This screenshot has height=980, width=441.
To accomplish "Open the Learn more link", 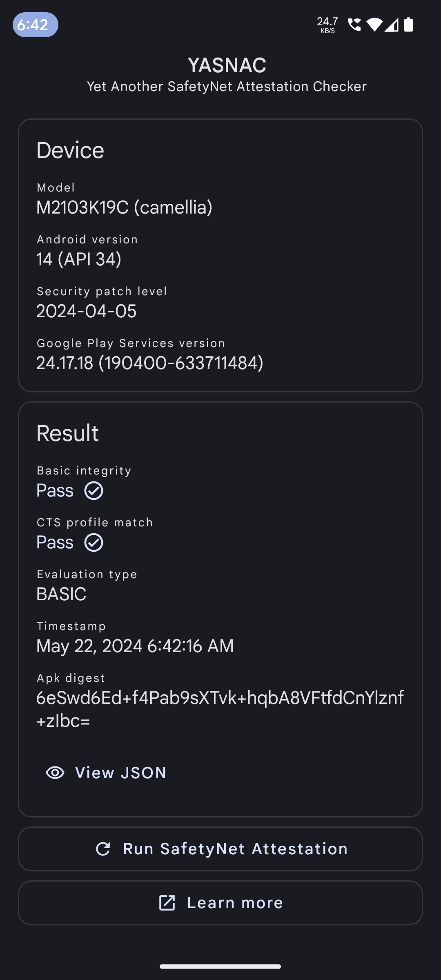I will click(220, 903).
